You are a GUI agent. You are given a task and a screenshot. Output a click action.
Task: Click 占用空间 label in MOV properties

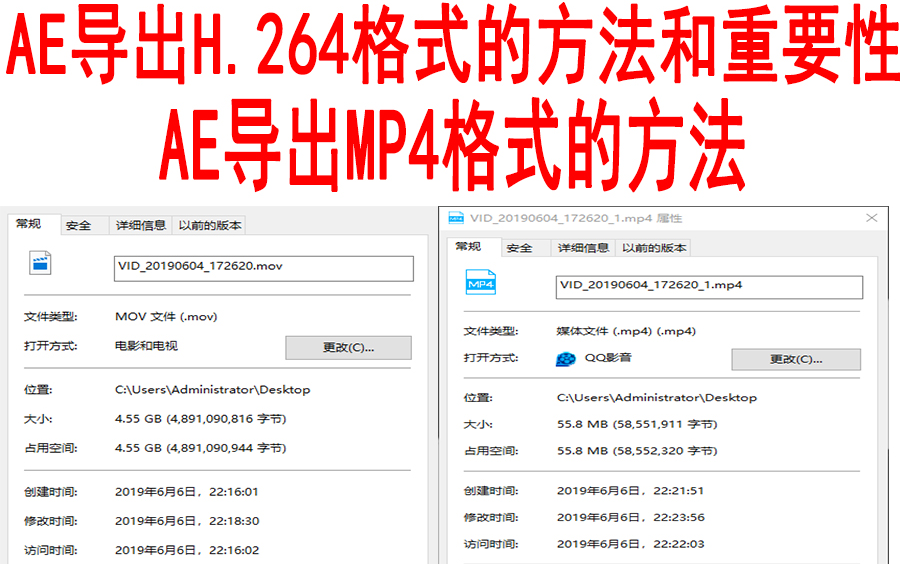pos(51,448)
